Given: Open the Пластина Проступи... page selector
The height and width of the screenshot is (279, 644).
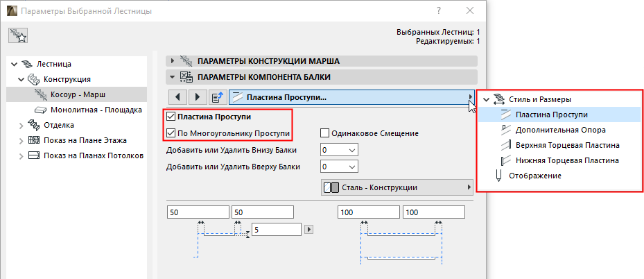Looking at the screenshot, I should point(351,97).
